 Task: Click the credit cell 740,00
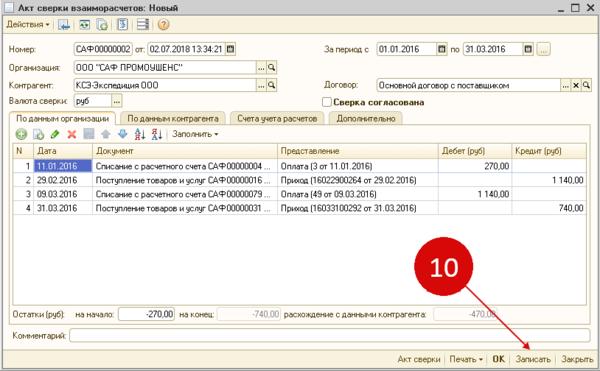[549, 208]
